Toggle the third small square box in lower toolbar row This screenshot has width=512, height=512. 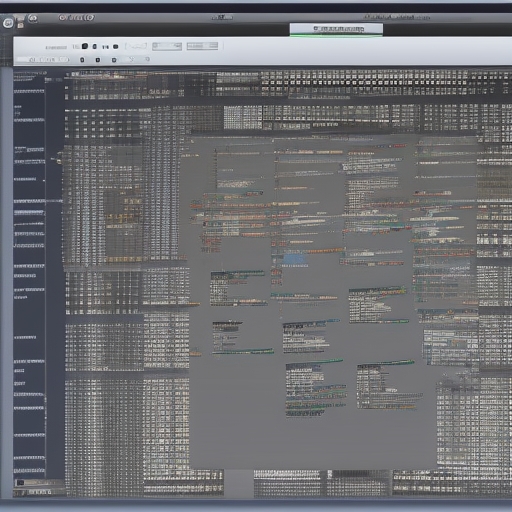[114, 60]
